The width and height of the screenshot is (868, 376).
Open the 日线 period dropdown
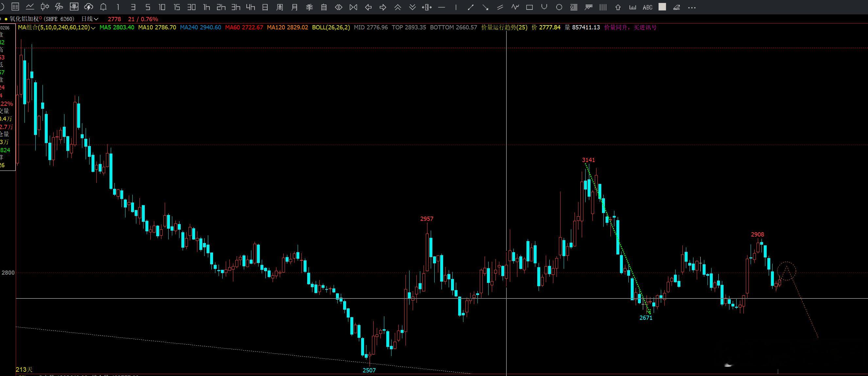click(x=90, y=19)
